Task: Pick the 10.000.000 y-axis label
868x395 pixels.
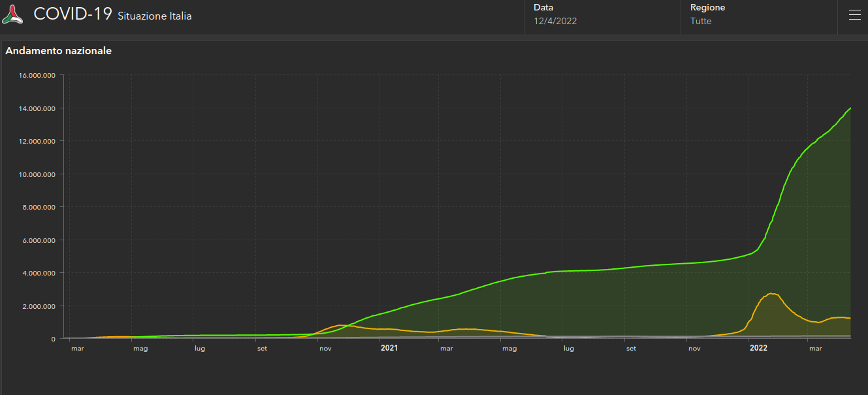Action: pos(37,174)
